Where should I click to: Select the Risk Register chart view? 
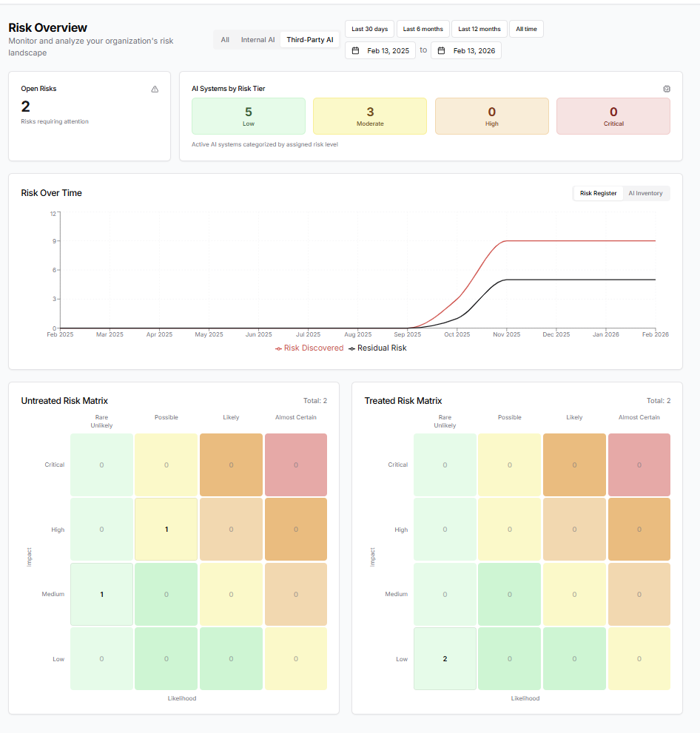point(598,193)
